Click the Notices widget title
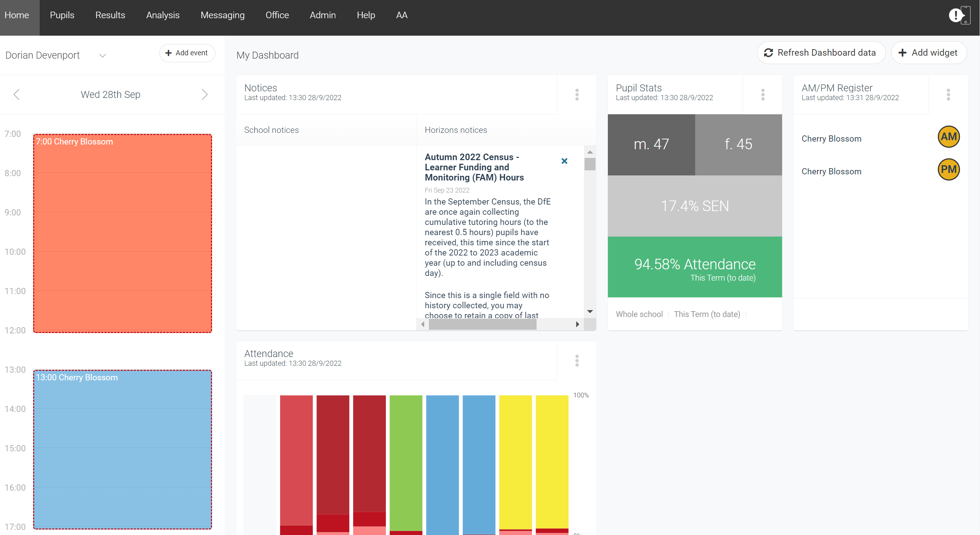 260,88
